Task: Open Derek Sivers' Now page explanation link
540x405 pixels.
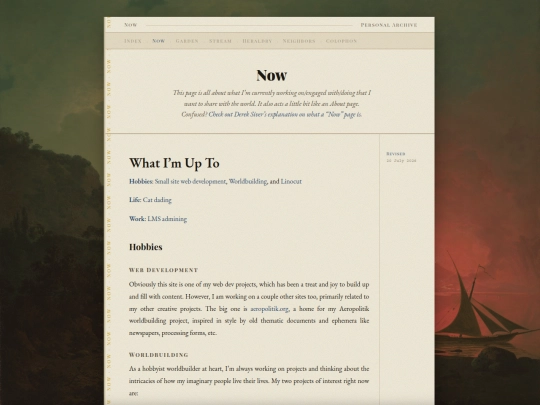Action: pyautogui.click(x=285, y=114)
